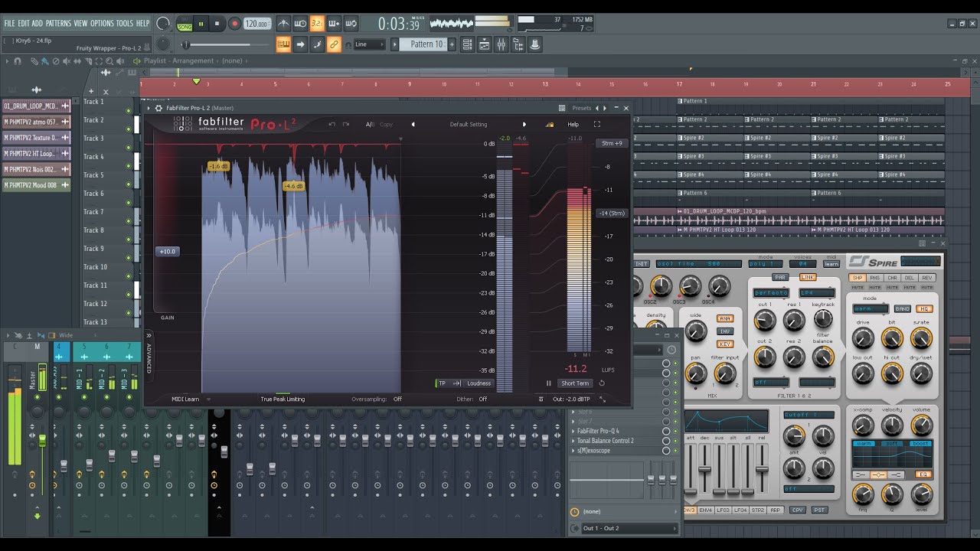
Task: Stop playback with the transport stop button
Action: point(217,24)
